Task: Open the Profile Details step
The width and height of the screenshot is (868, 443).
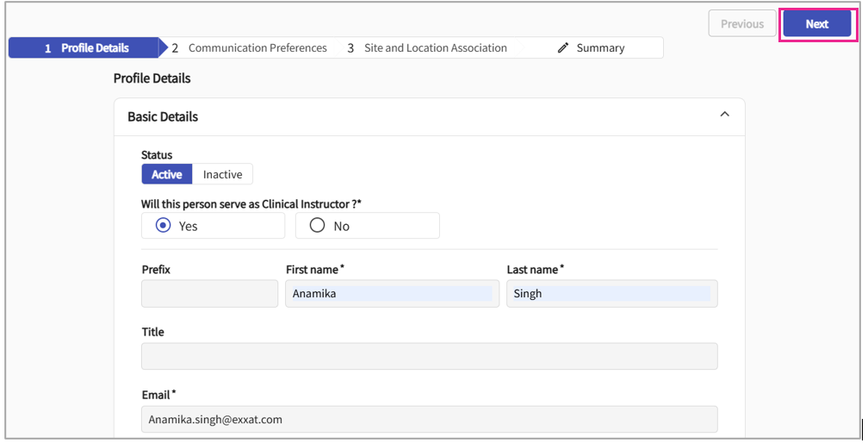Action: tap(85, 48)
